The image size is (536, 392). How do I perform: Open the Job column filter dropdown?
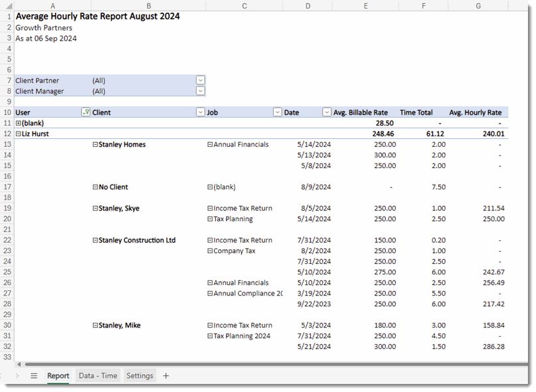(277, 112)
